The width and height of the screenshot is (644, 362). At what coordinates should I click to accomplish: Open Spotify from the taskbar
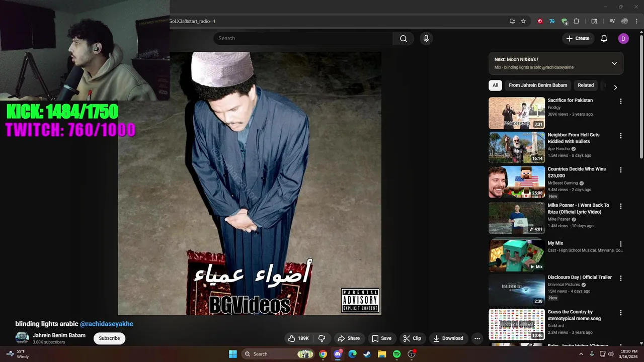coord(396,354)
